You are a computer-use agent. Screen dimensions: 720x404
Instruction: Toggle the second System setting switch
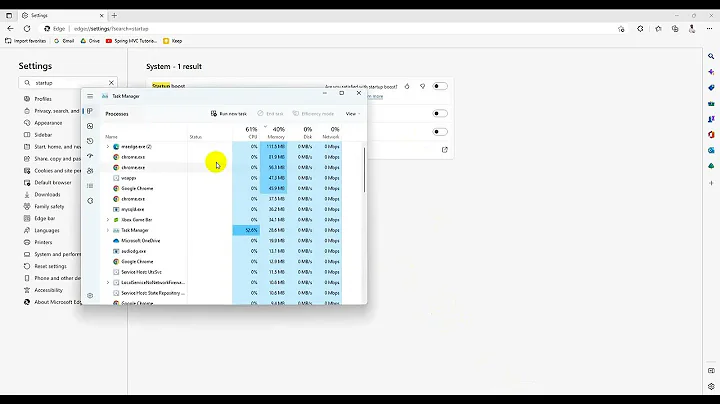[x=440, y=113]
